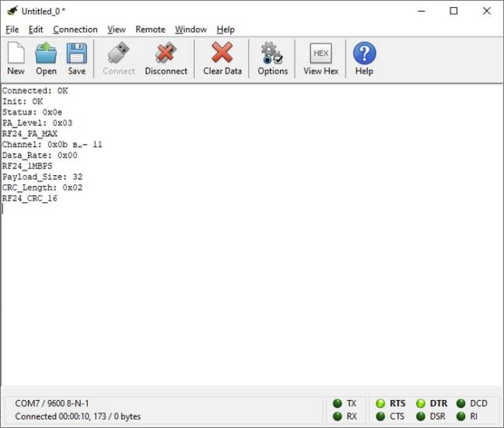Open the View menu

point(117,30)
